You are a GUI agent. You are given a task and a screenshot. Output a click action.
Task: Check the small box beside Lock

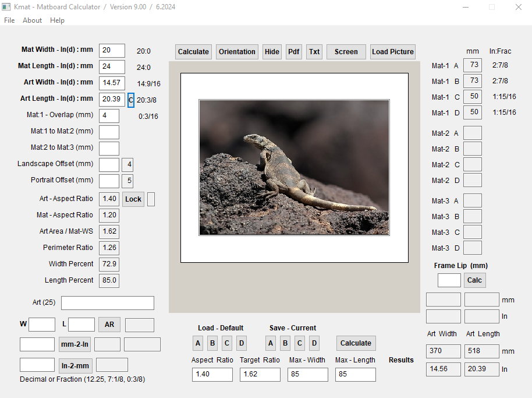click(151, 199)
